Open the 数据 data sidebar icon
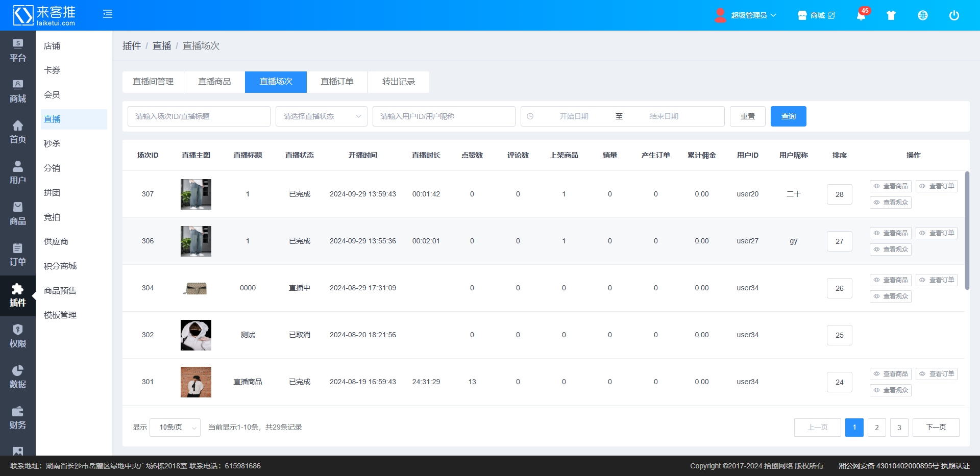Image resolution: width=980 pixels, height=476 pixels. (18, 377)
